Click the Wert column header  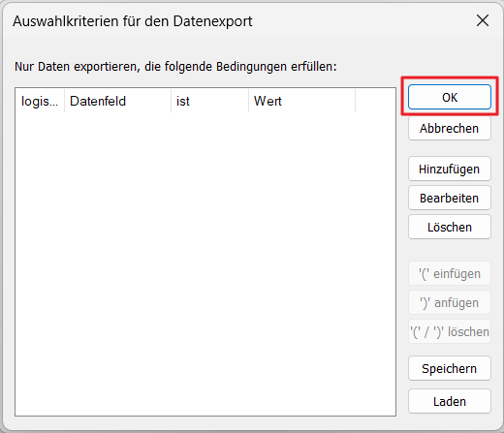(301, 101)
